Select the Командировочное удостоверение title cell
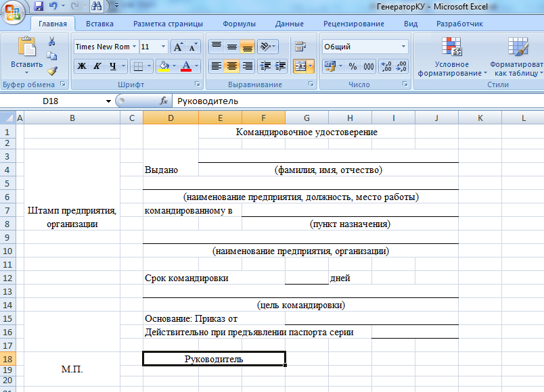The height and width of the screenshot is (392, 544). (307, 132)
